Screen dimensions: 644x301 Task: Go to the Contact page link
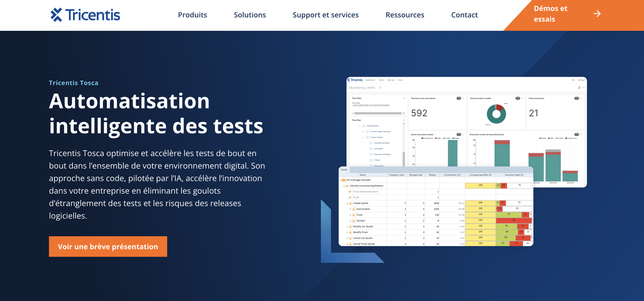464,15
